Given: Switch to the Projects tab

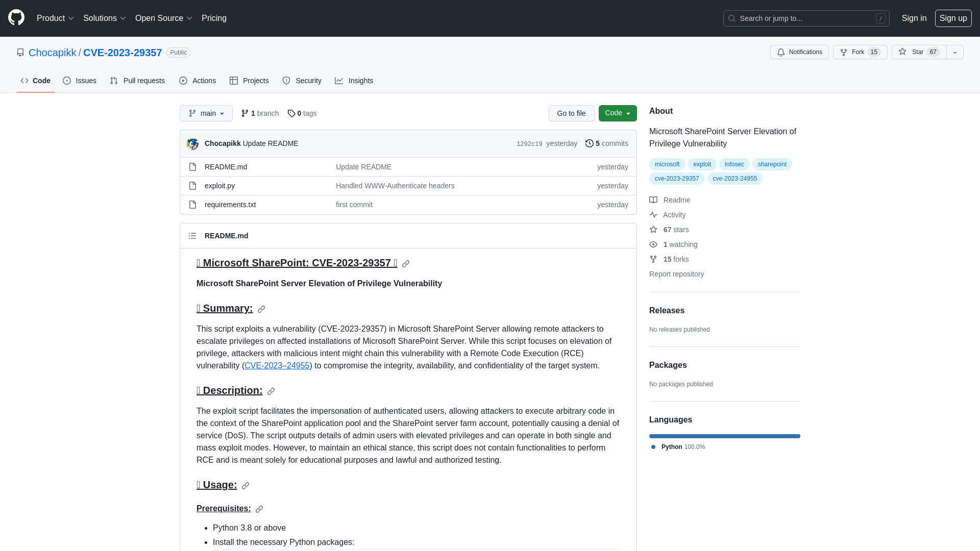Looking at the screenshot, I should click(x=249, y=81).
